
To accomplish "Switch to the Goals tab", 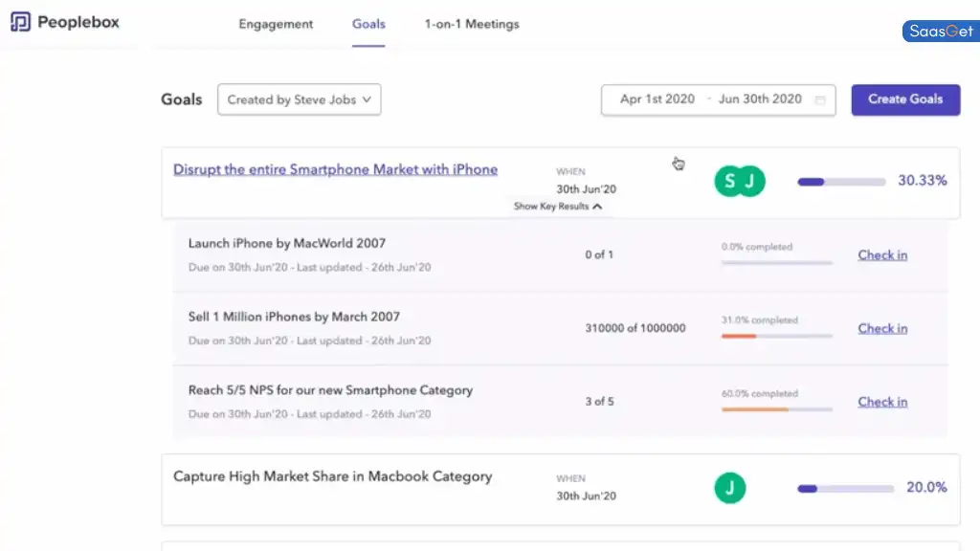I will click(x=368, y=24).
